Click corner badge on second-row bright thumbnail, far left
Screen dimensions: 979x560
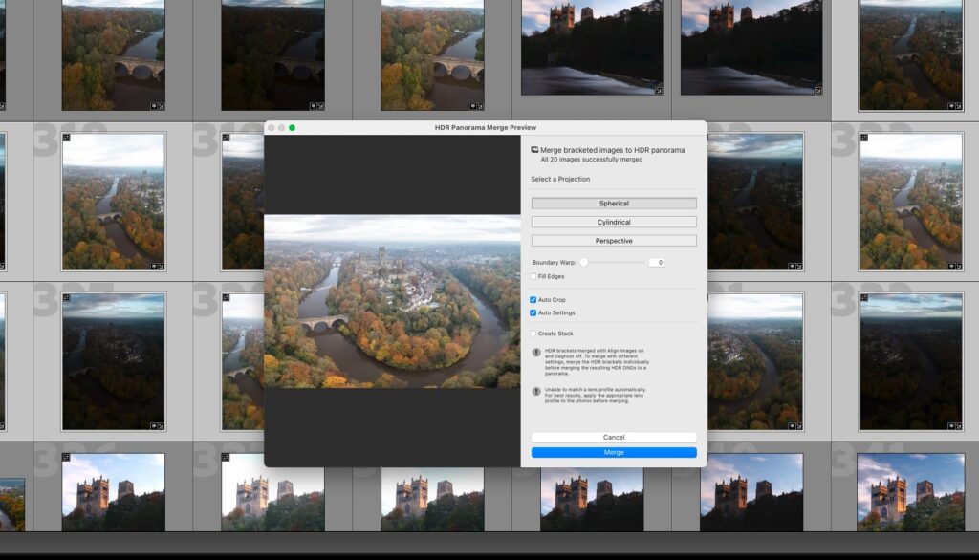(x=66, y=138)
